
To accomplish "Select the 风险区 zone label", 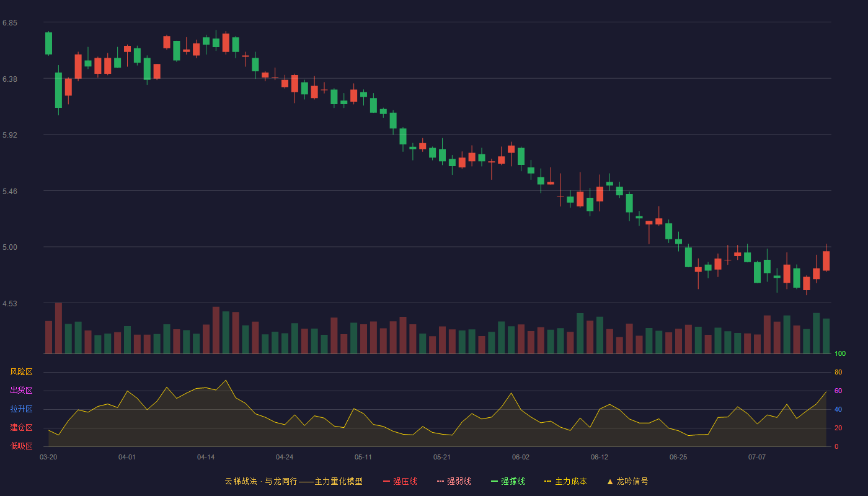I will click(22, 372).
